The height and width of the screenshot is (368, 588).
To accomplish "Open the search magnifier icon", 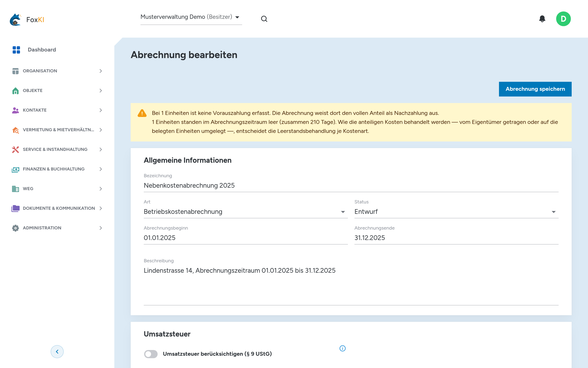I will [x=264, y=19].
